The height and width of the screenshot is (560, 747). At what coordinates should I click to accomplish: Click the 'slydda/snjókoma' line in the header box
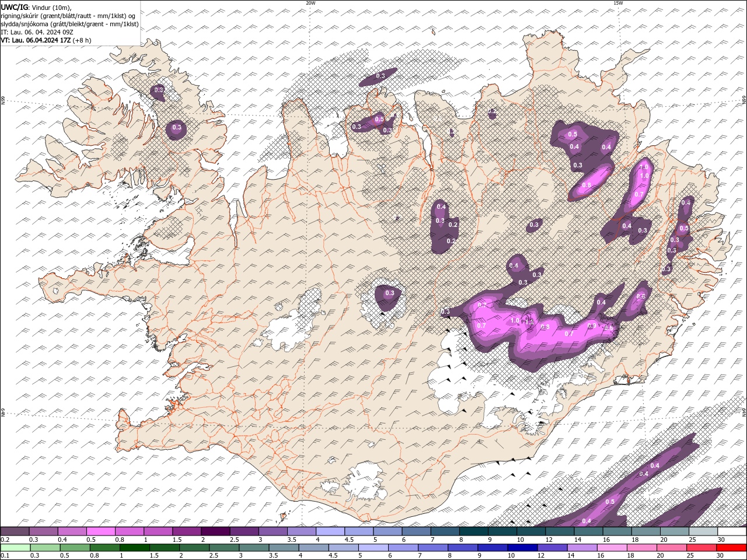pos(69,24)
